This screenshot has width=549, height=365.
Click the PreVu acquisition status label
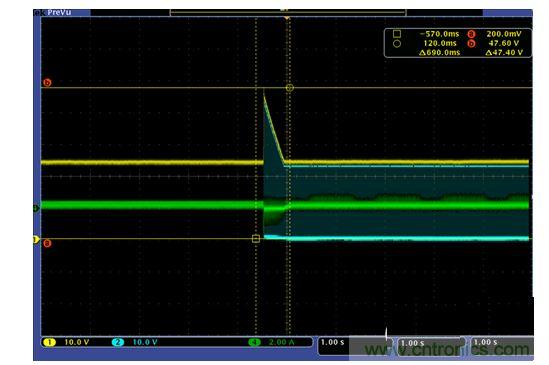coord(59,13)
